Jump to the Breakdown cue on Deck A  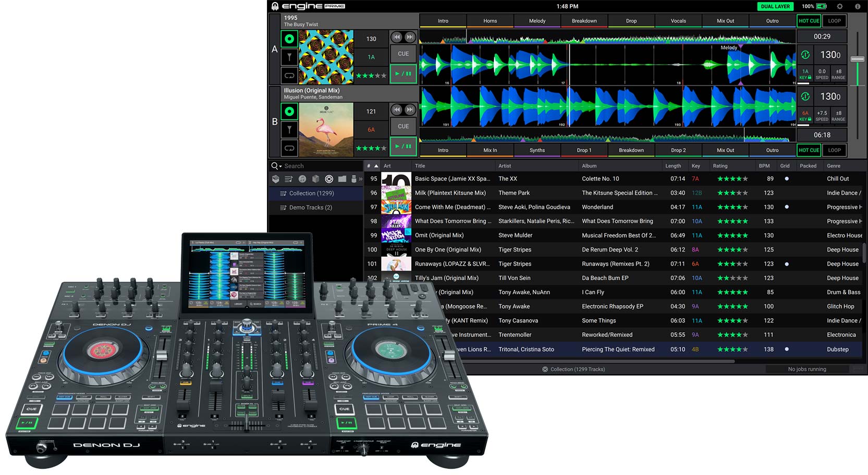pyautogui.click(x=584, y=21)
